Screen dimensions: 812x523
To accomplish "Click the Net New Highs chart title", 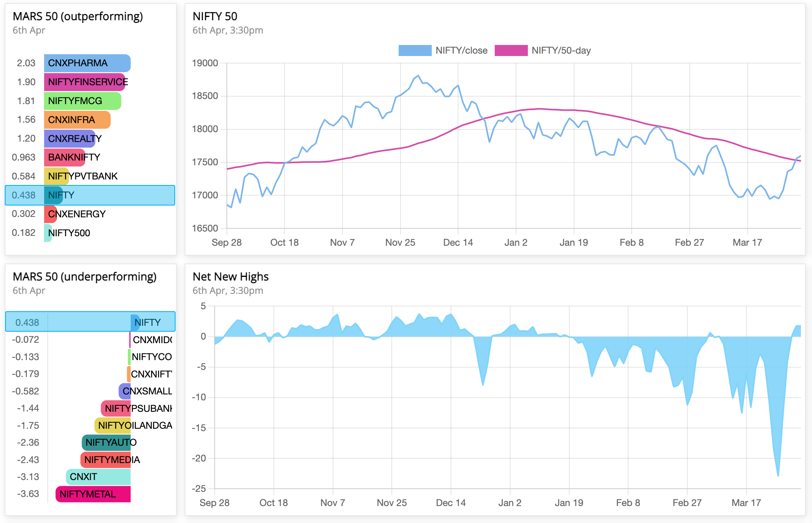I will 230,277.
